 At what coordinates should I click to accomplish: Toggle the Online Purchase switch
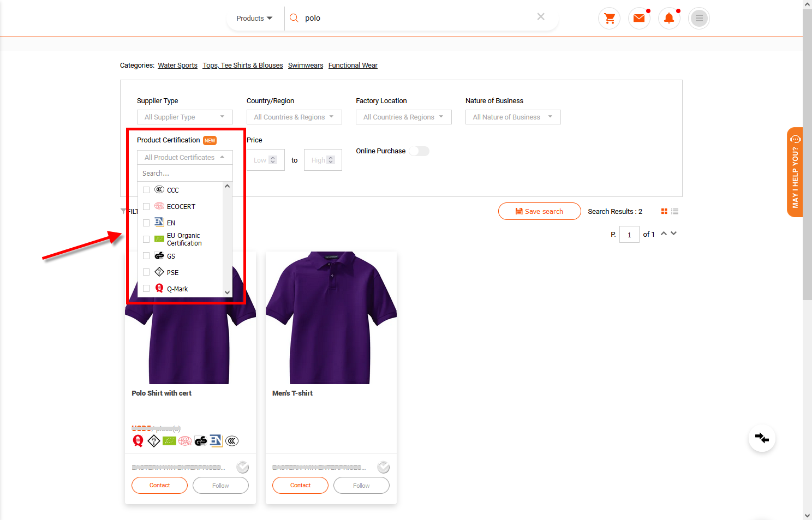[420, 151]
